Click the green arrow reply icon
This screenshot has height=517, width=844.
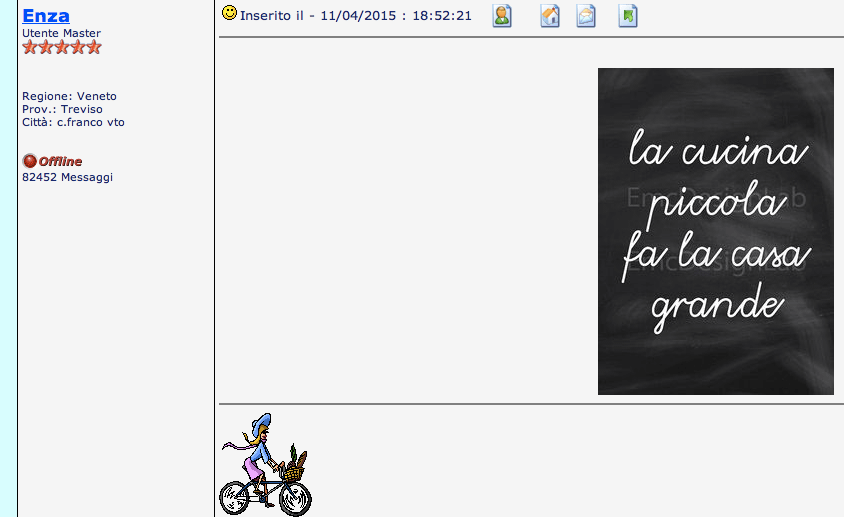pyautogui.click(x=627, y=16)
